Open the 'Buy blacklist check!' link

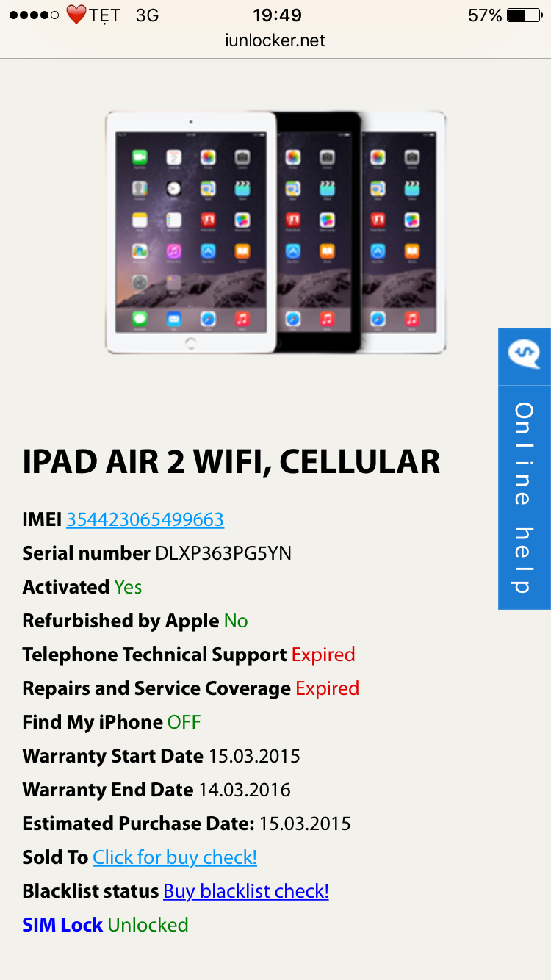(x=246, y=891)
